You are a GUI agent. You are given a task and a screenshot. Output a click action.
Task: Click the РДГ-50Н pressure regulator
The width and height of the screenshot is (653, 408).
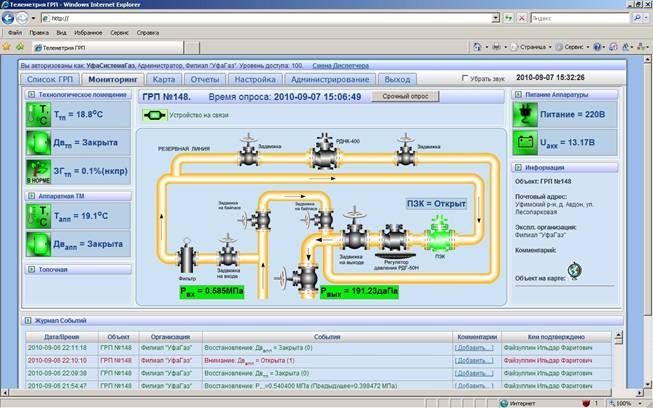(x=394, y=239)
